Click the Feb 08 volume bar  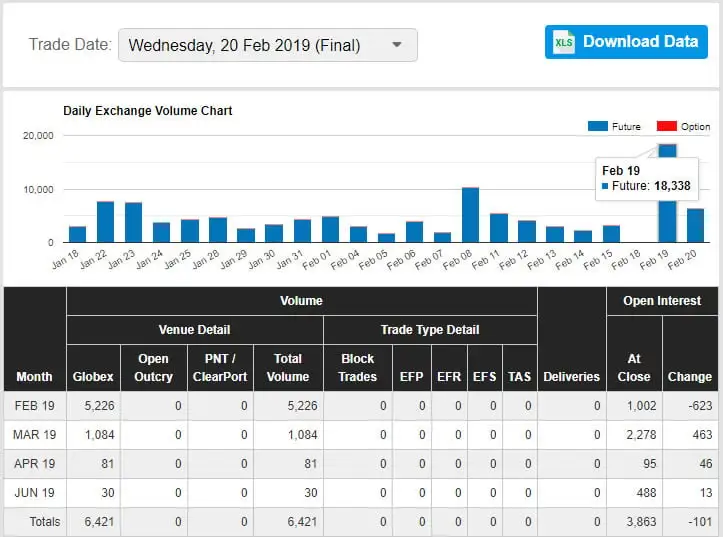[470, 215]
